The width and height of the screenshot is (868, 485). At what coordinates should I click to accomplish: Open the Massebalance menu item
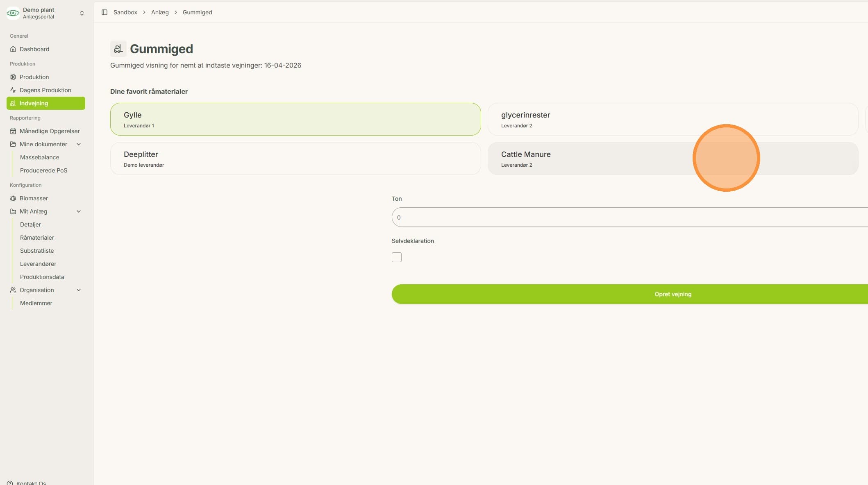click(x=39, y=157)
